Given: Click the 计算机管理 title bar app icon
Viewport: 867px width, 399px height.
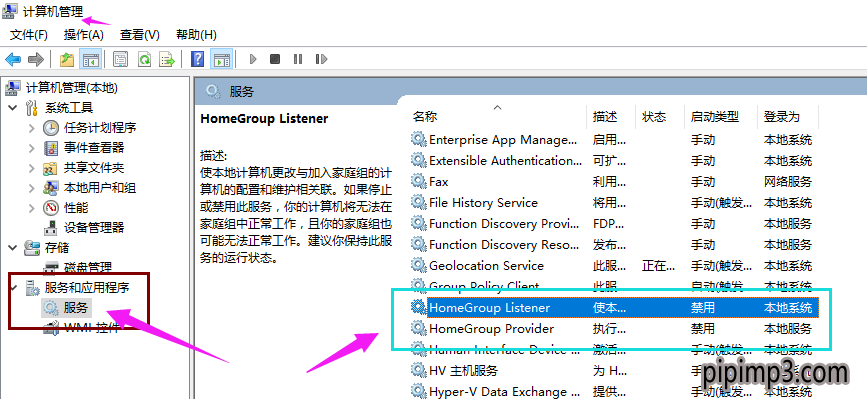Looking at the screenshot, I should pyautogui.click(x=10, y=10).
